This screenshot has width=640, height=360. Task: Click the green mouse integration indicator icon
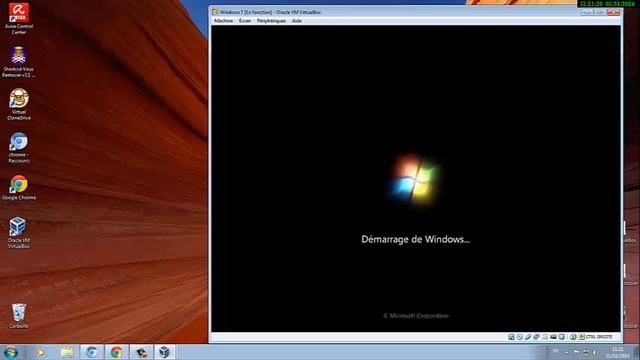click(x=573, y=337)
